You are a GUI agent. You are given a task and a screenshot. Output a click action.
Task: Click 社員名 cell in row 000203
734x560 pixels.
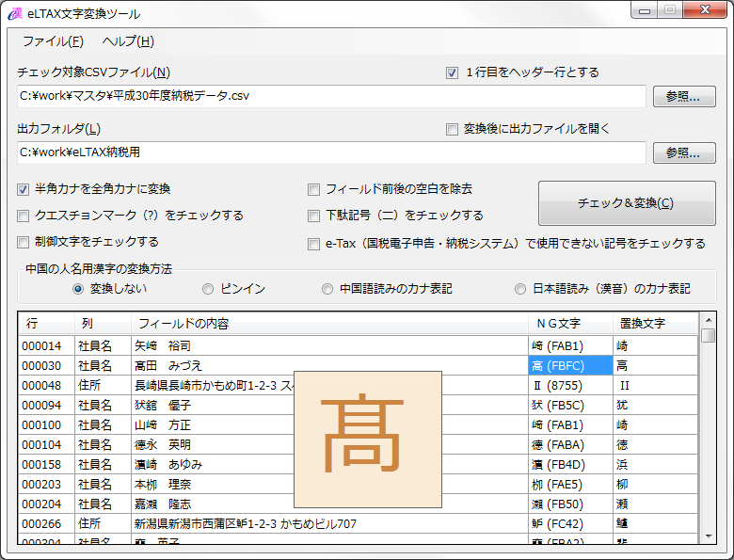103,484
